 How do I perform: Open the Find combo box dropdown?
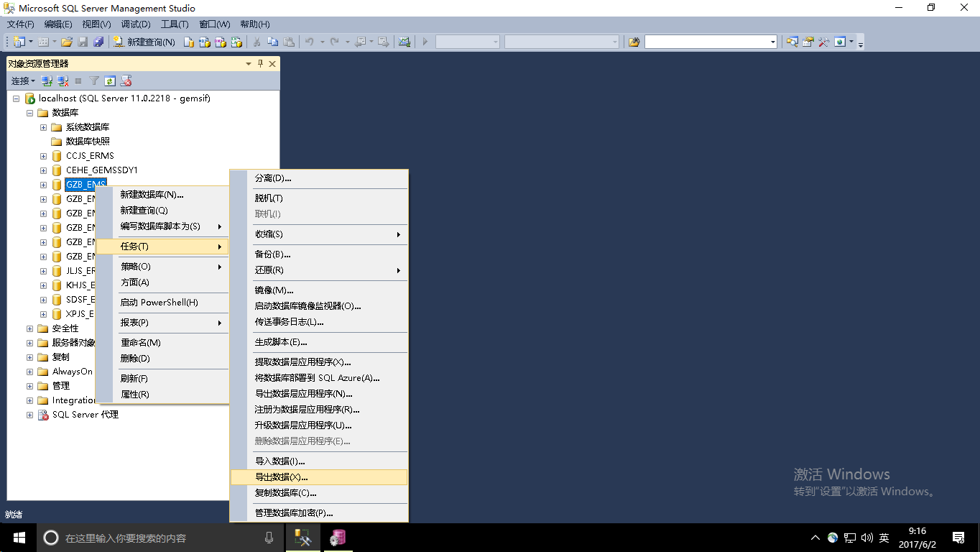point(773,42)
